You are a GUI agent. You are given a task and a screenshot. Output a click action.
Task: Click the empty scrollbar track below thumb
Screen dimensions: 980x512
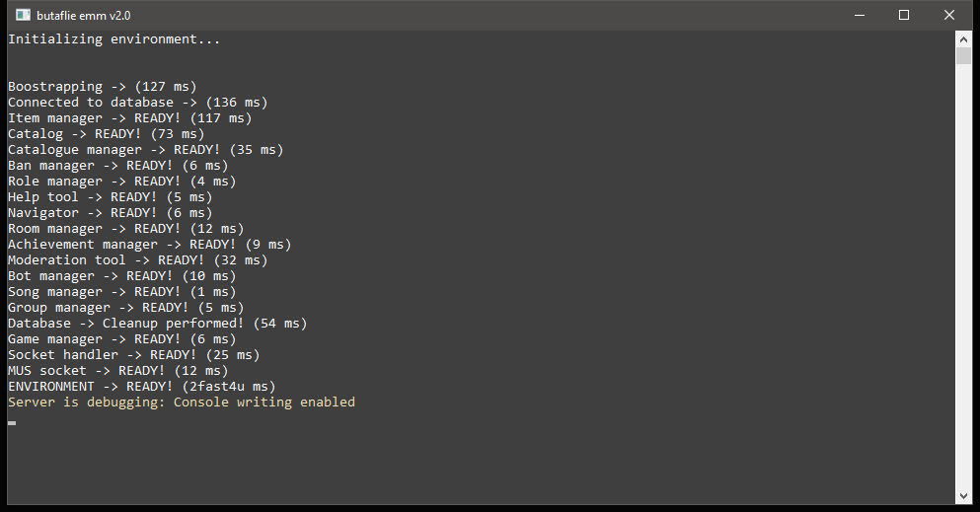[964, 276]
